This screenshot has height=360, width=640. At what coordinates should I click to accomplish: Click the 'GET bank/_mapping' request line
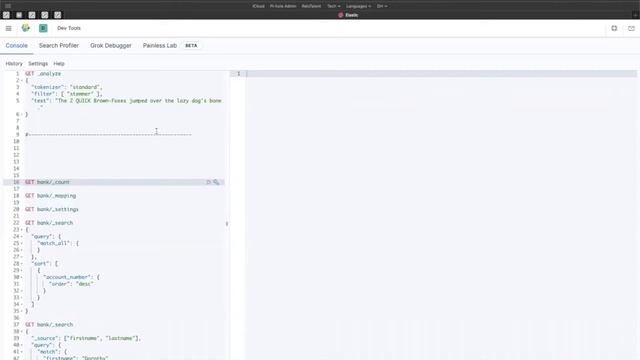click(x=51, y=196)
